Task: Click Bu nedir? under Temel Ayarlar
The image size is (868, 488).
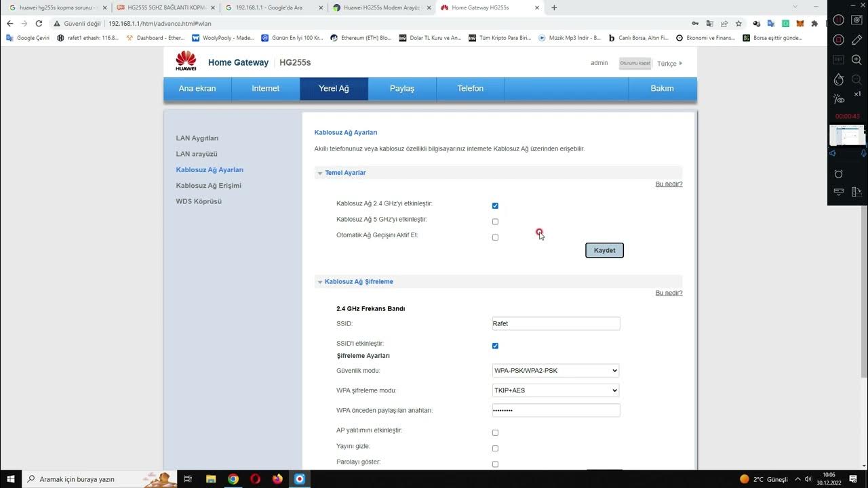Action: 669,184
